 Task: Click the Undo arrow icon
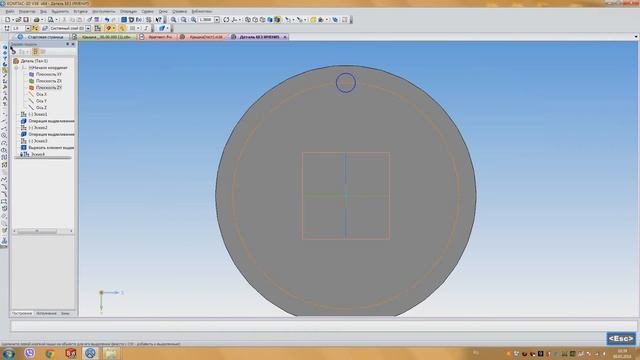coord(107,20)
